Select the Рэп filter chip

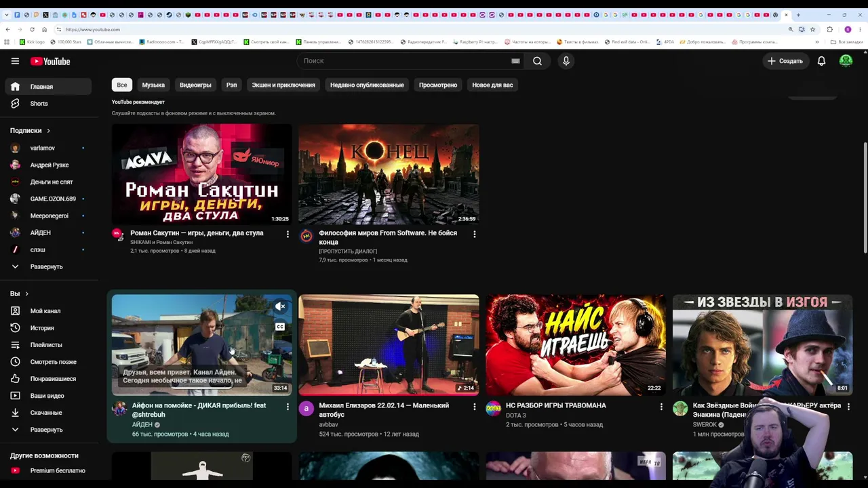coord(231,85)
